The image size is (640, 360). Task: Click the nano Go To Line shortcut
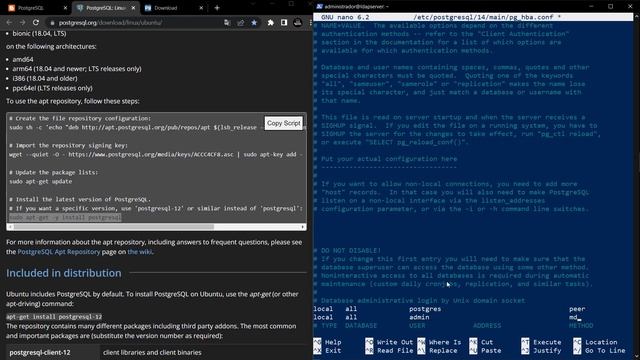[600, 351]
